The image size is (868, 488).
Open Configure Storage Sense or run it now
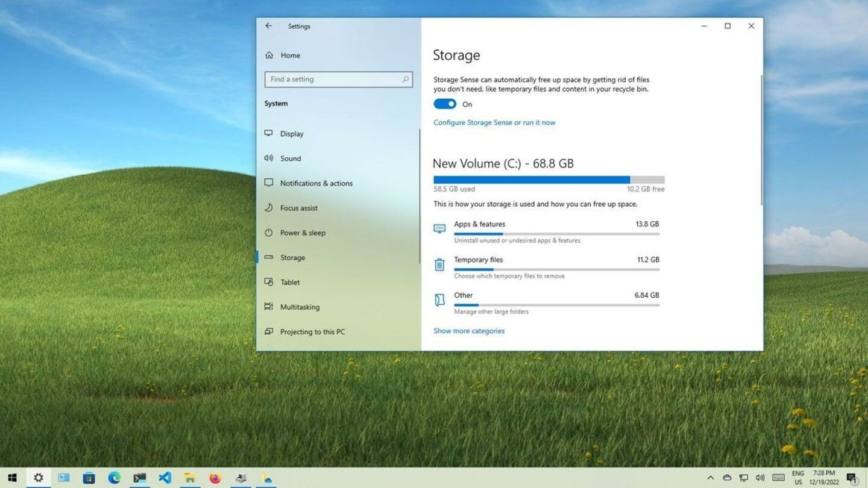pos(494,122)
